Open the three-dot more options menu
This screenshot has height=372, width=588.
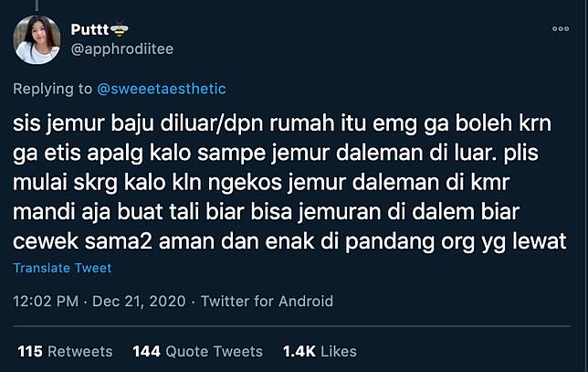[x=561, y=29]
